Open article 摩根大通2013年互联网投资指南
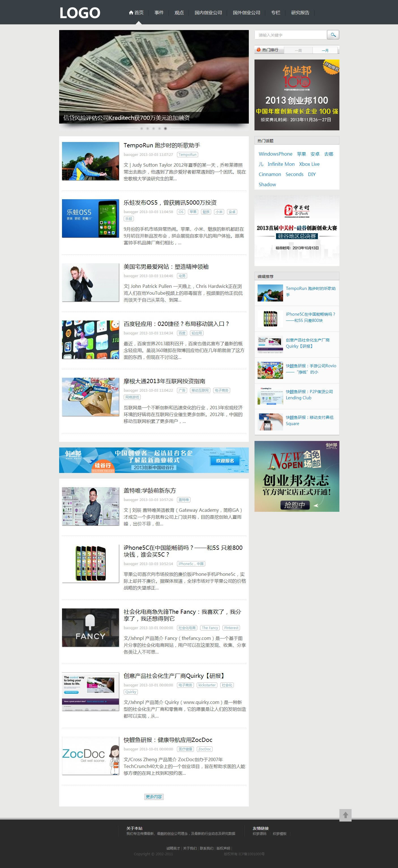This screenshot has height=868, width=398. pyautogui.click(x=164, y=381)
